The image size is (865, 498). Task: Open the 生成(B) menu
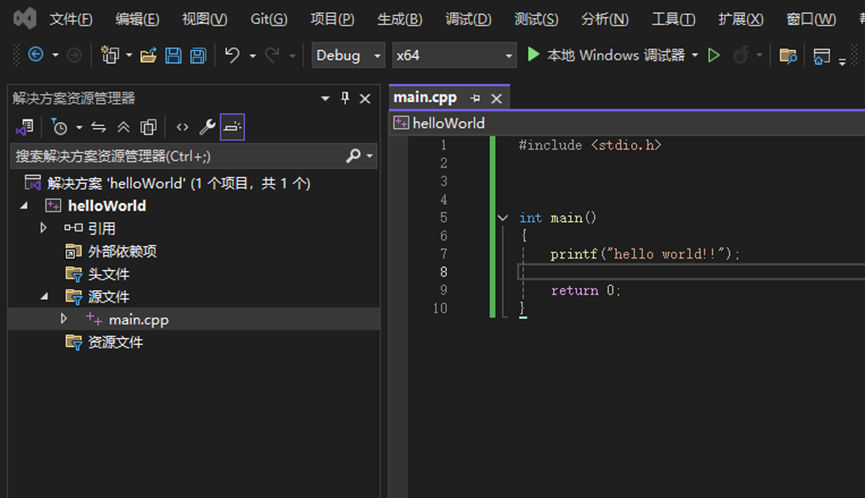[399, 19]
